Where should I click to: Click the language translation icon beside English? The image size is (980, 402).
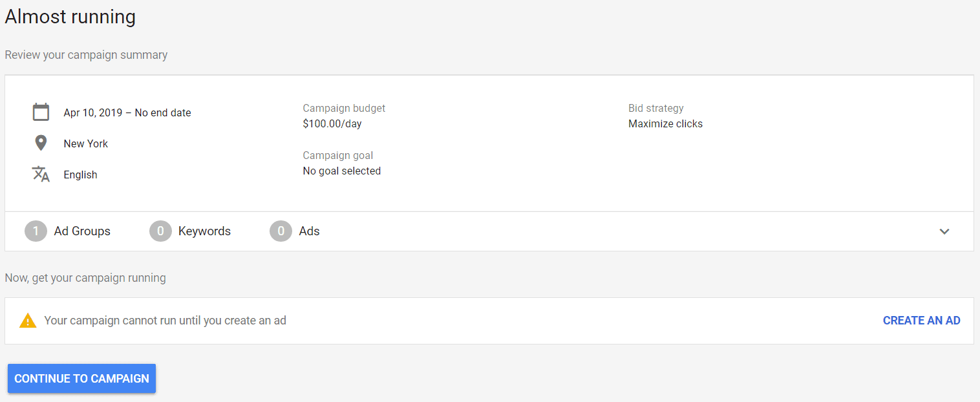41,174
